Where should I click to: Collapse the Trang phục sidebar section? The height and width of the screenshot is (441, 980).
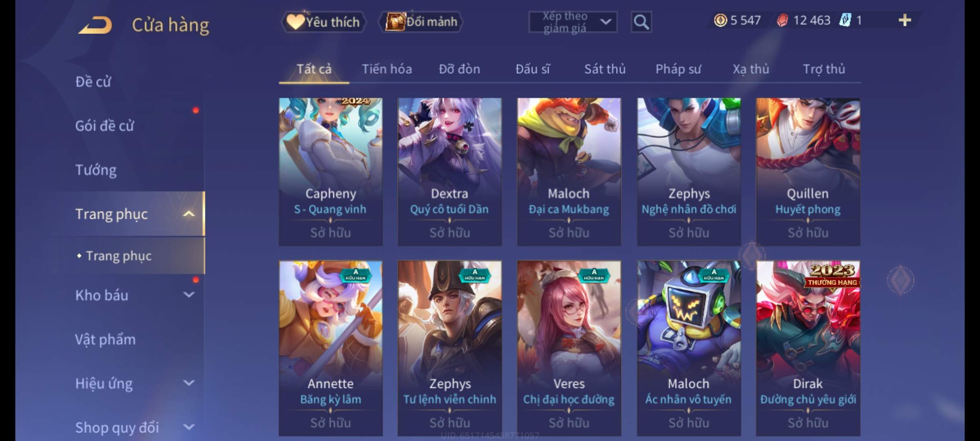(188, 214)
